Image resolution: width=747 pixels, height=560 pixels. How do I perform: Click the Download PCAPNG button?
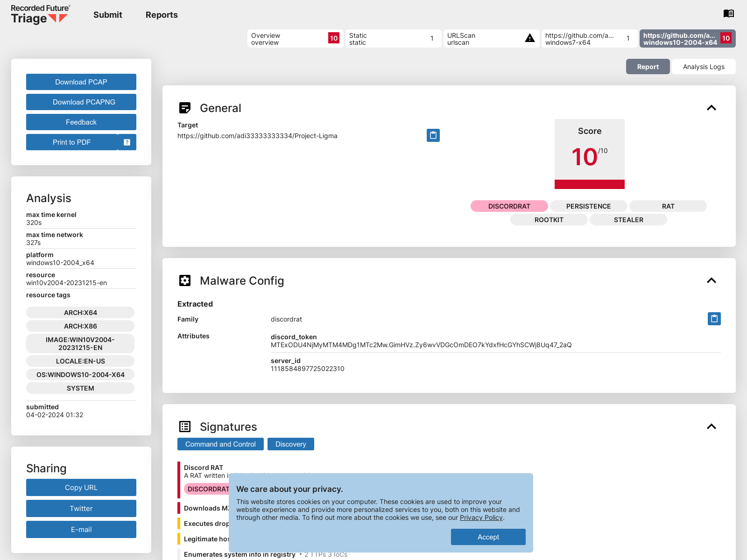(81, 102)
